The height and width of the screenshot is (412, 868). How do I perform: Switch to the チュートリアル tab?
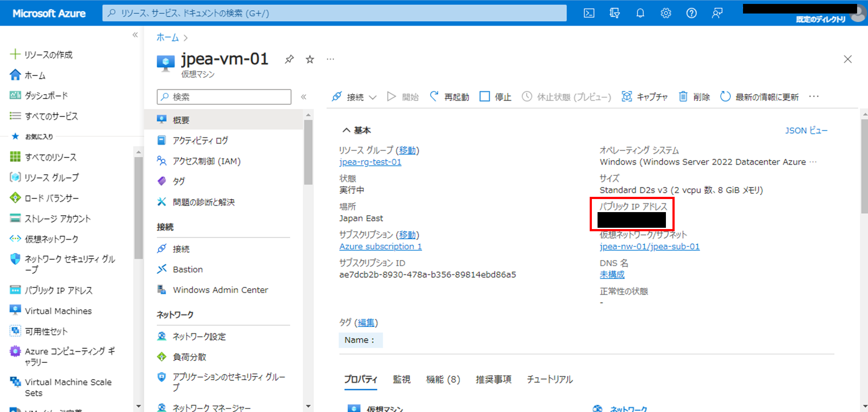(550, 379)
